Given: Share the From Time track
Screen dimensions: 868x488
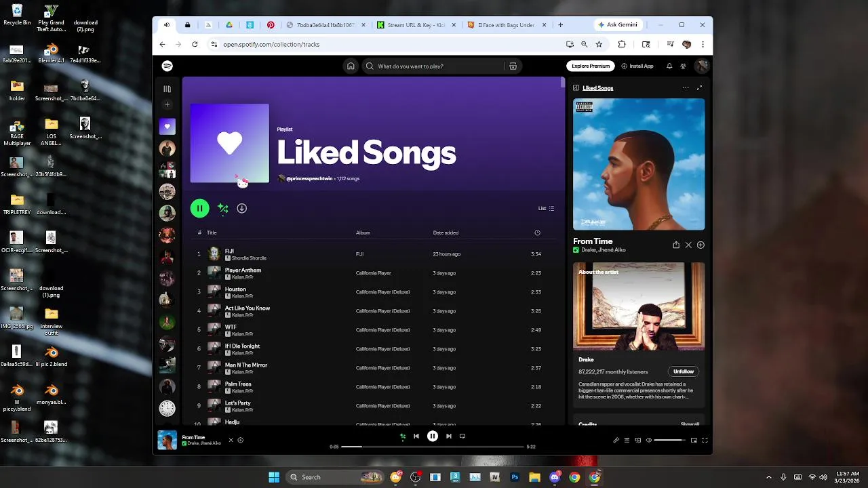Looking at the screenshot, I should (x=676, y=245).
